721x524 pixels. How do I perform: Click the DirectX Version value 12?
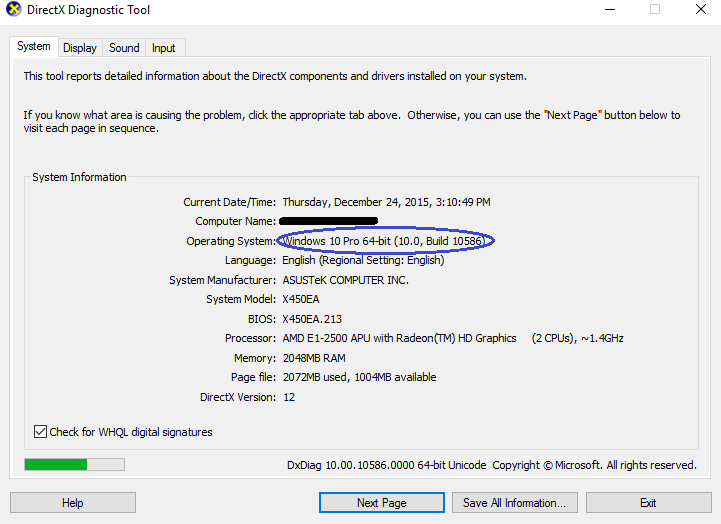[x=289, y=397]
